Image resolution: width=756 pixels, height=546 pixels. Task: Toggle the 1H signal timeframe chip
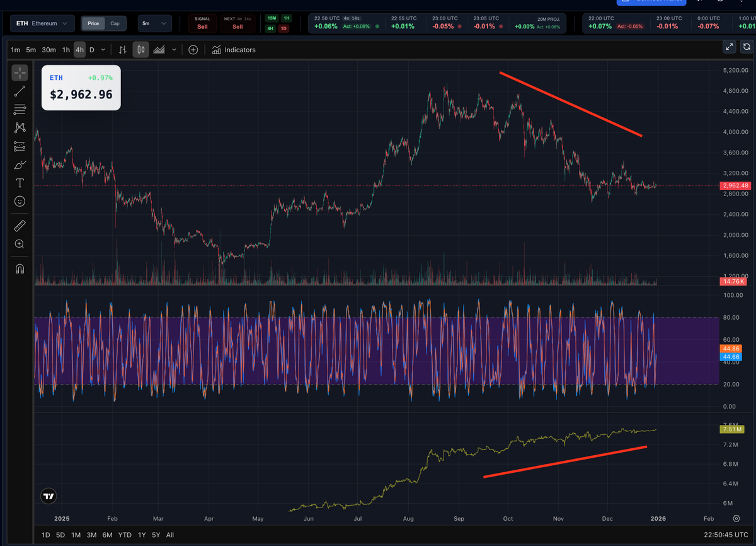coord(287,18)
